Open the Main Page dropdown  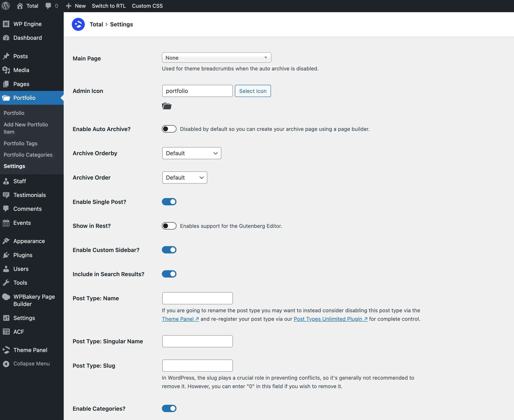point(216,58)
